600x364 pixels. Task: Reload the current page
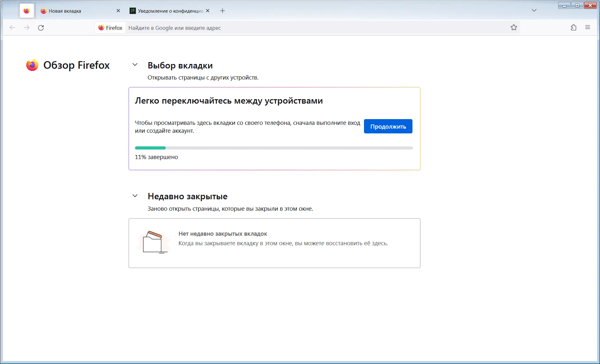pyautogui.click(x=41, y=28)
